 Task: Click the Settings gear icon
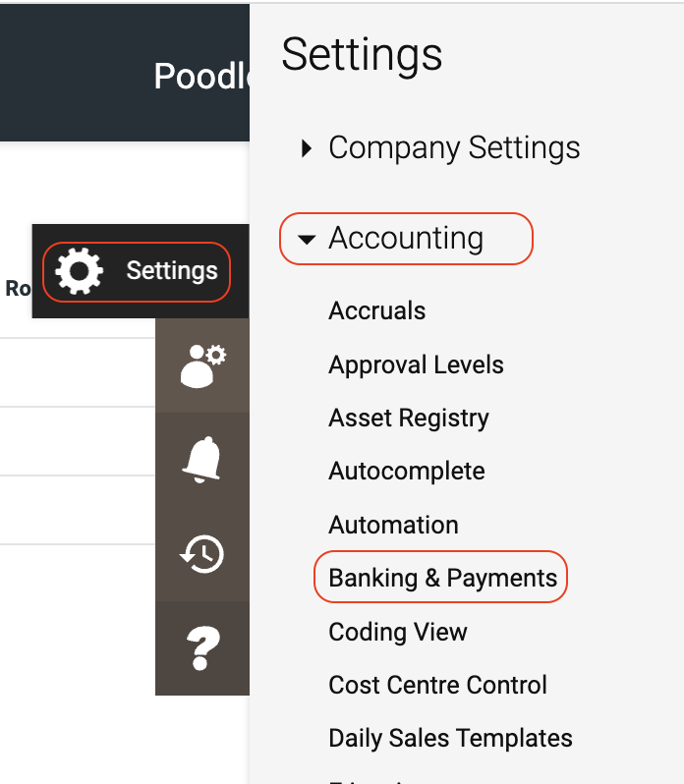click(79, 271)
